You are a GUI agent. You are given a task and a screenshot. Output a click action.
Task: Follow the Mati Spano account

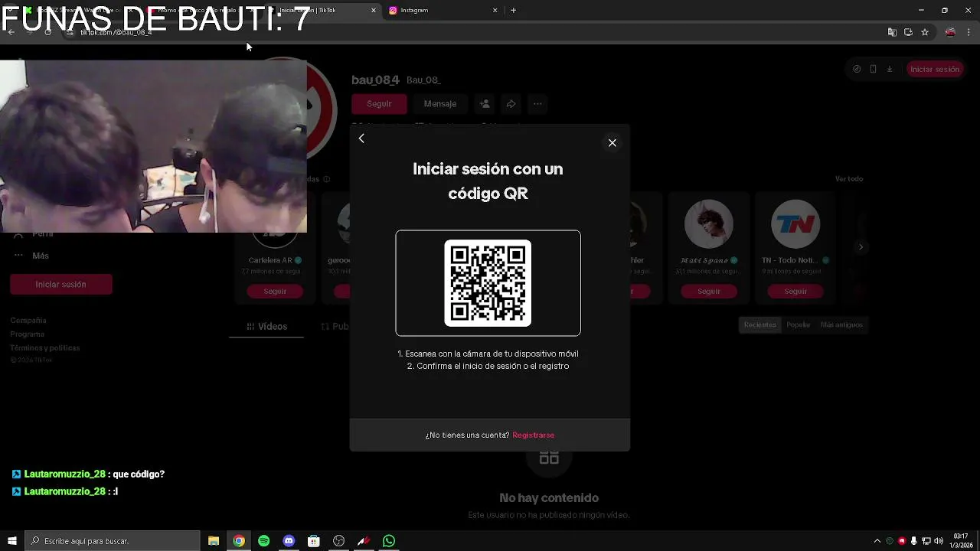[x=709, y=291]
